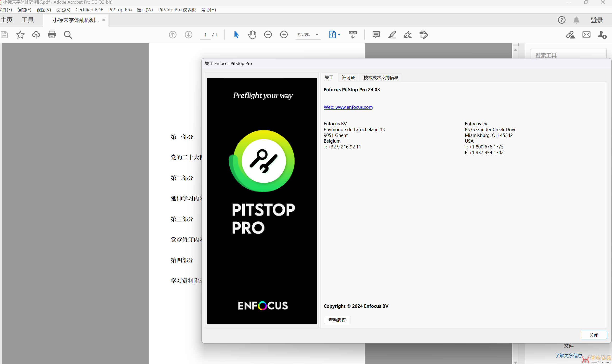Open the 了解更多信息 link
The image size is (612, 364).
[568, 355]
